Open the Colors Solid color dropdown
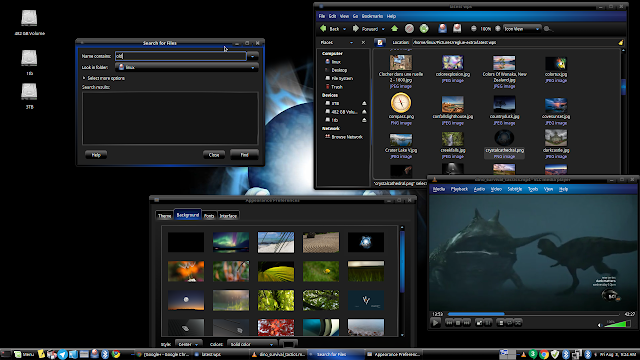The width and height of the screenshot is (640, 360). tap(252, 344)
